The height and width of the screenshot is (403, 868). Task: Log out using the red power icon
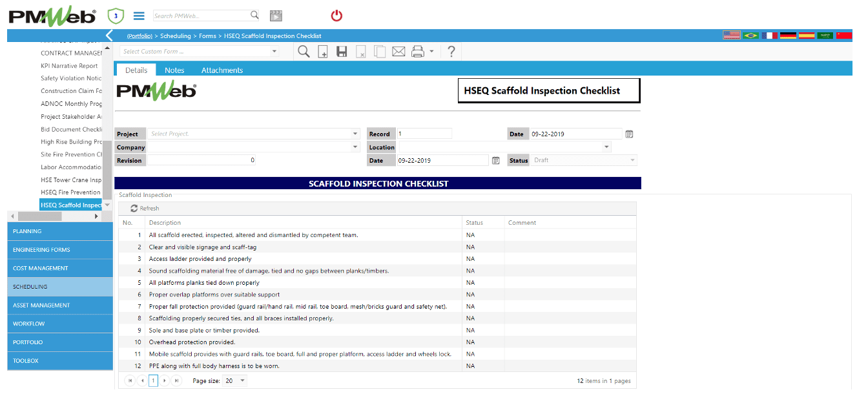(336, 15)
